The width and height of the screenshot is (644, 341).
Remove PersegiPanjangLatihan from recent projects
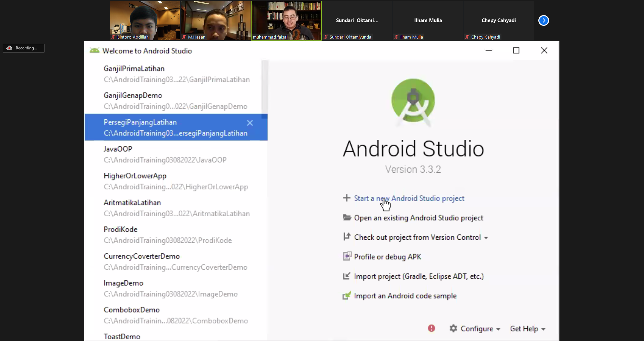click(250, 123)
